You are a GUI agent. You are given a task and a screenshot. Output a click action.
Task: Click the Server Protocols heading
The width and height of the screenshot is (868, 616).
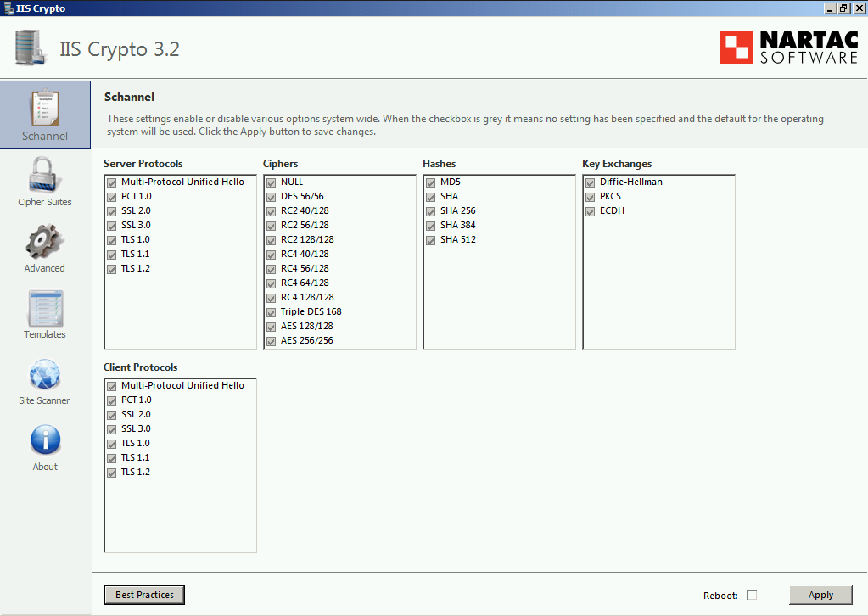click(x=143, y=164)
